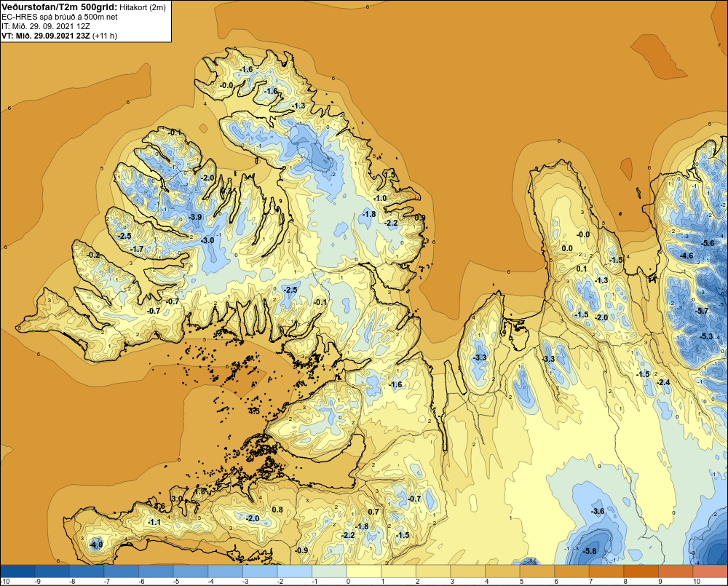This screenshot has width=728, height=586.
Task: Click the 'VT: Mið. 29.09.2021 23Z' valid time
Action: coord(46,36)
